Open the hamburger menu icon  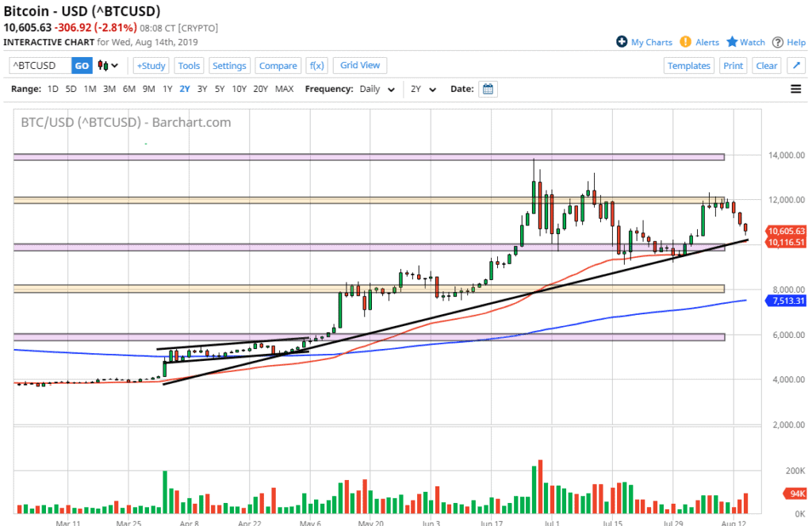tap(795, 89)
